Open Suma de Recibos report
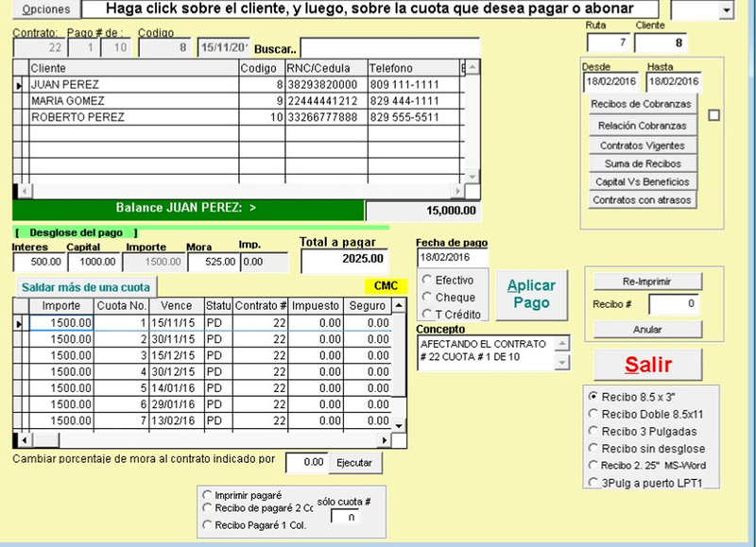The width and height of the screenshot is (756, 547). point(643,163)
